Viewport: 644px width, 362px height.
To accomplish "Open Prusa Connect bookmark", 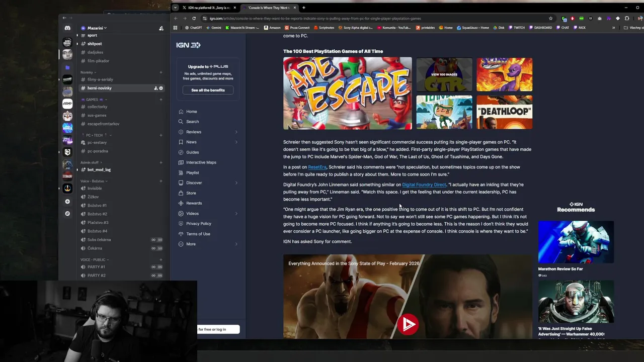I will pyautogui.click(x=297, y=28).
